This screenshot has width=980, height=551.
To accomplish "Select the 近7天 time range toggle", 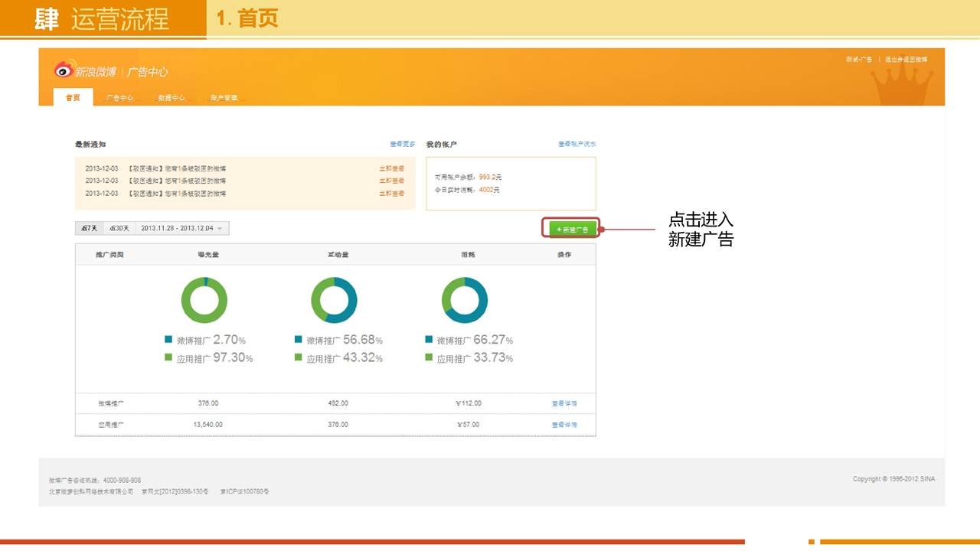I will coord(88,228).
